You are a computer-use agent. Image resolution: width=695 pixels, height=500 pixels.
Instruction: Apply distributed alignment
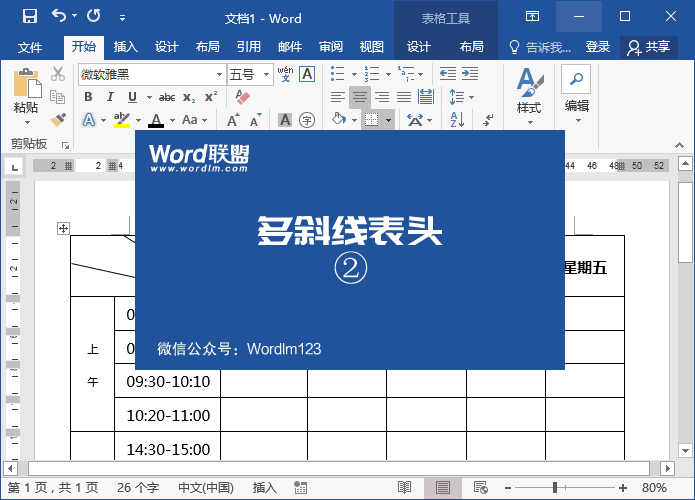[x=426, y=97]
